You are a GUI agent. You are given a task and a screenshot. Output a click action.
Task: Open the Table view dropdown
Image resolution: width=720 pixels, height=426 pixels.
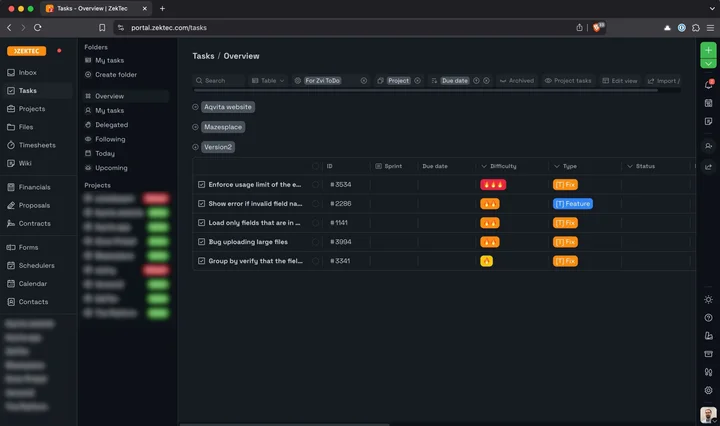tap(268, 81)
